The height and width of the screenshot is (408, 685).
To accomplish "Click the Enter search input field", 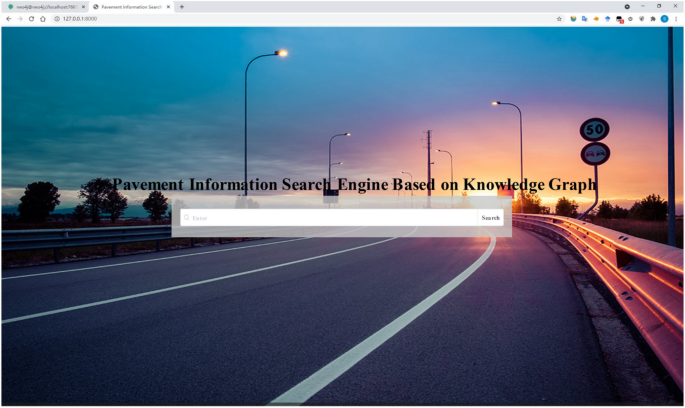I will pos(330,217).
